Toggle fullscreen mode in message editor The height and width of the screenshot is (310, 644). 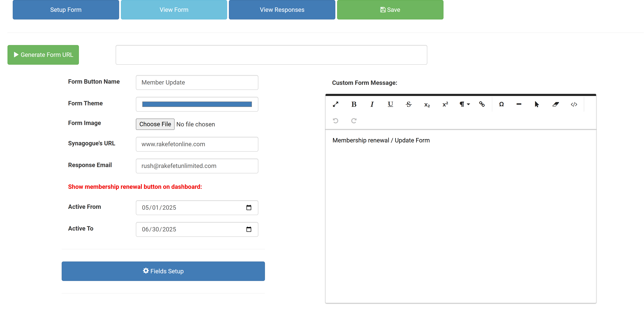(336, 104)
